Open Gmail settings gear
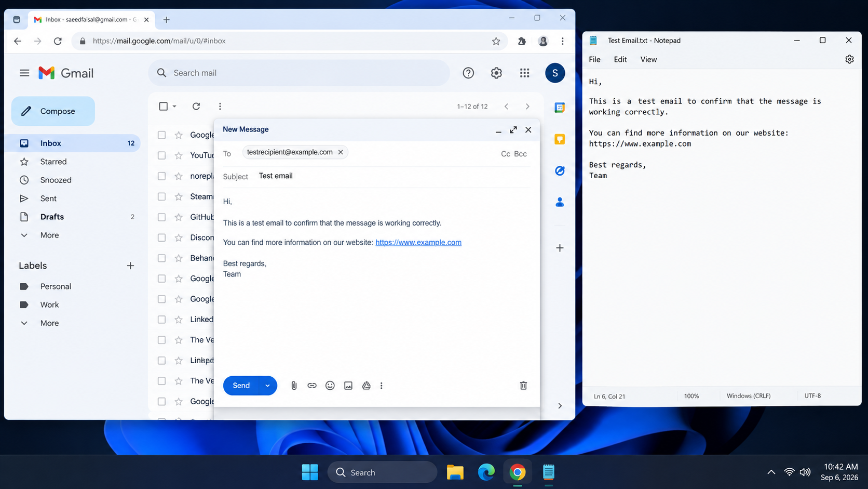 [x=496, y=73]
